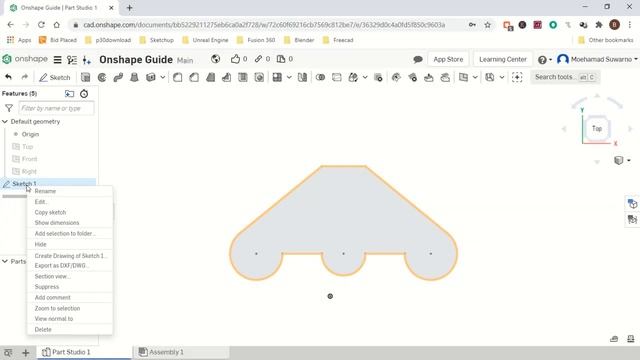640x360 pixels.
Task: Open the comments speech bubble
Action: point(418,60)
